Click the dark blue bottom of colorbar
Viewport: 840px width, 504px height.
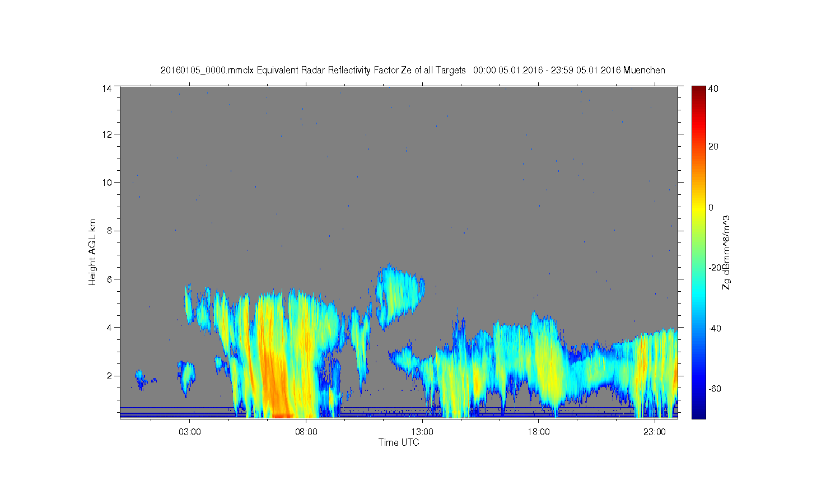(698, 413)
